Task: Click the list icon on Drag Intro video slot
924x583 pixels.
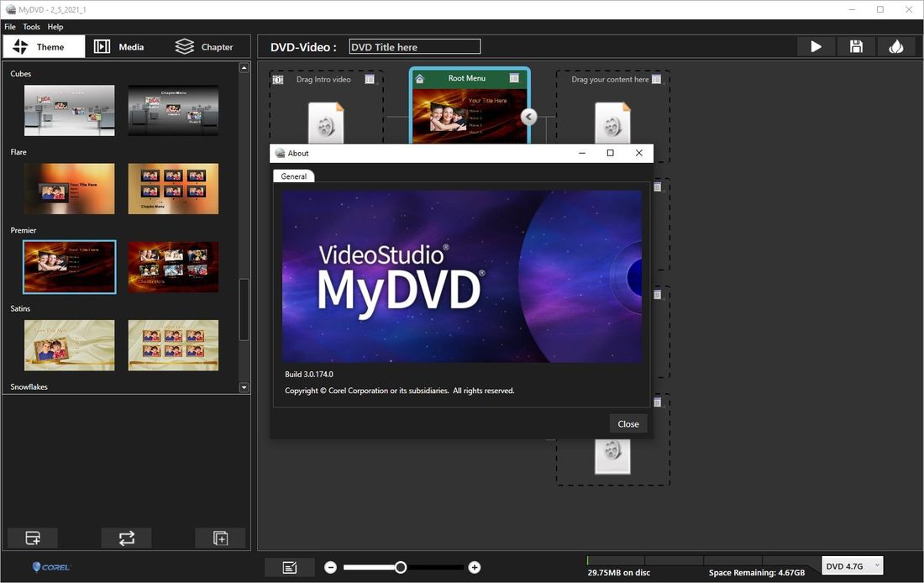Action: 370,79
